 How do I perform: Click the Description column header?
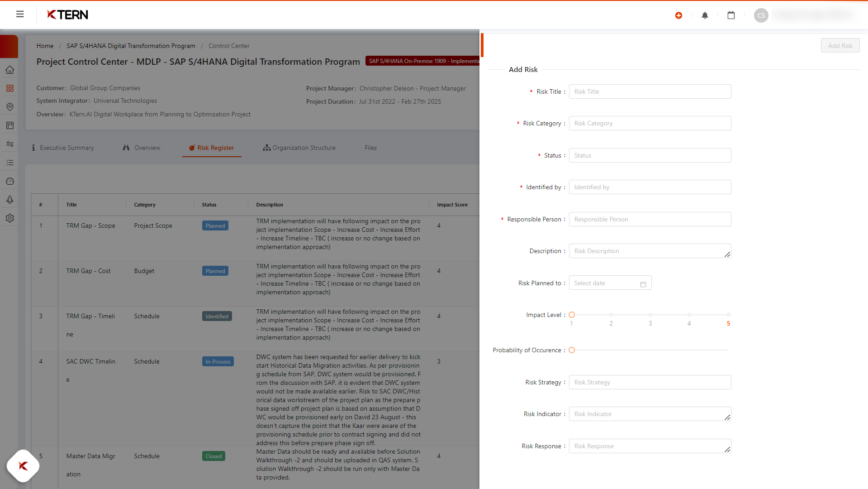click(270, 205)
